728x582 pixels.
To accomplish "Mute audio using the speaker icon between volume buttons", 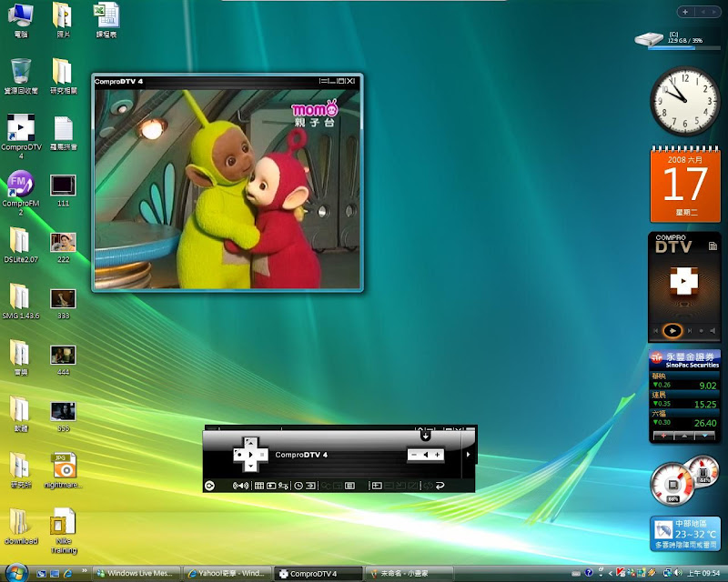I will pos(426,455).
